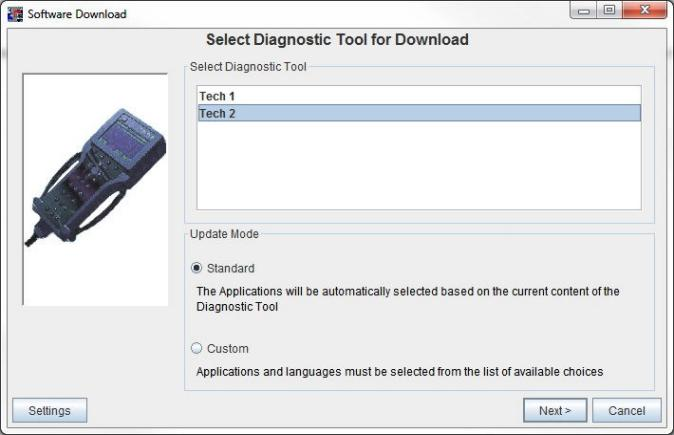674x435 pixels.
Task: Open the Settings button
Action: pos(49,410)
